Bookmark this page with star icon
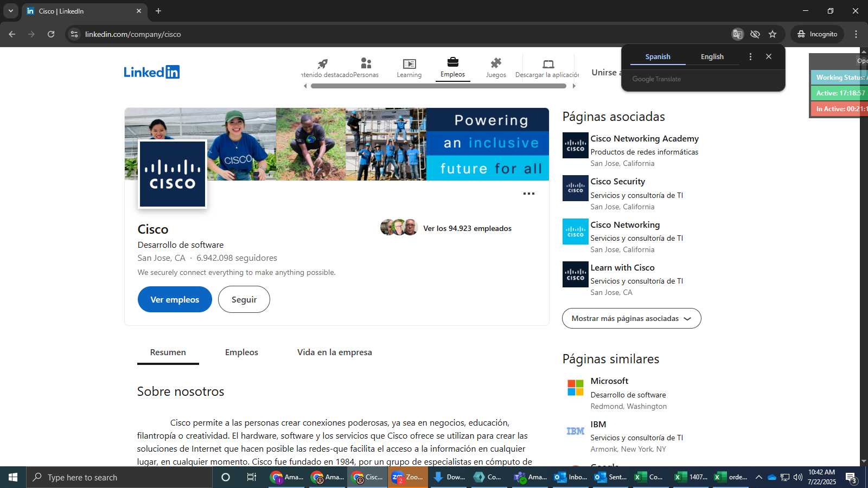Viewport: 868px width, 488px height. click(x=773, y=34)
